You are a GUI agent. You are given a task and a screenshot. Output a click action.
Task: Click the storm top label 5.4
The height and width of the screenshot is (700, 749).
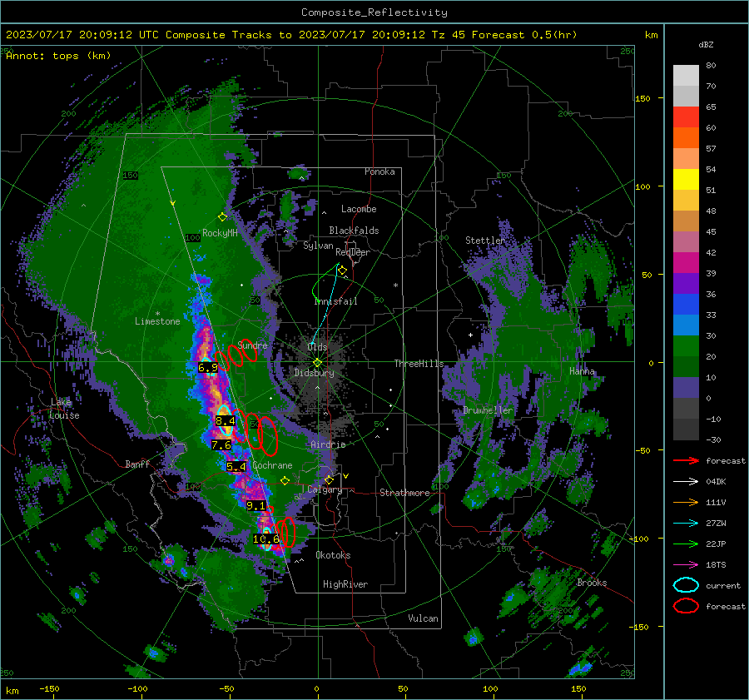236,467
